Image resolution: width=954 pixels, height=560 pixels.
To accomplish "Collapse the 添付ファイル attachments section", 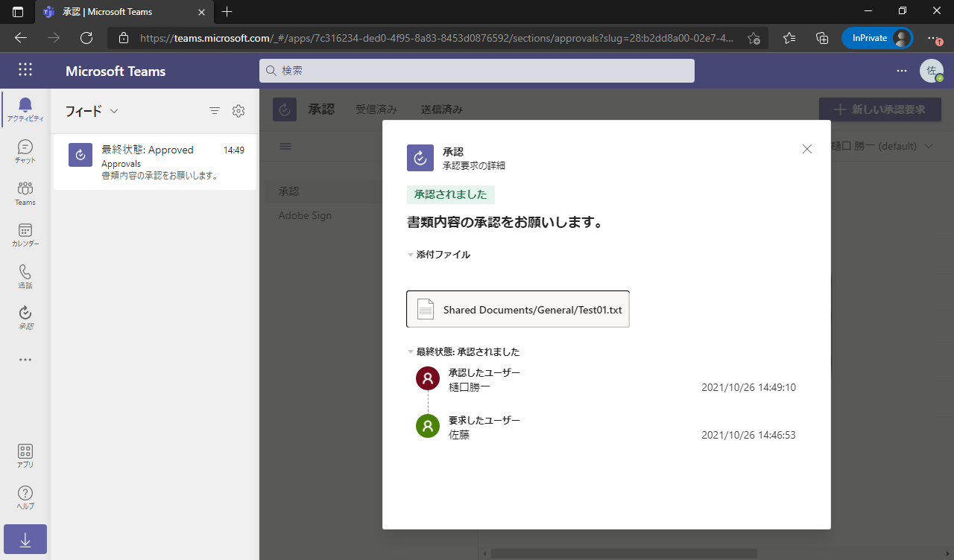I will coord(439,255).
